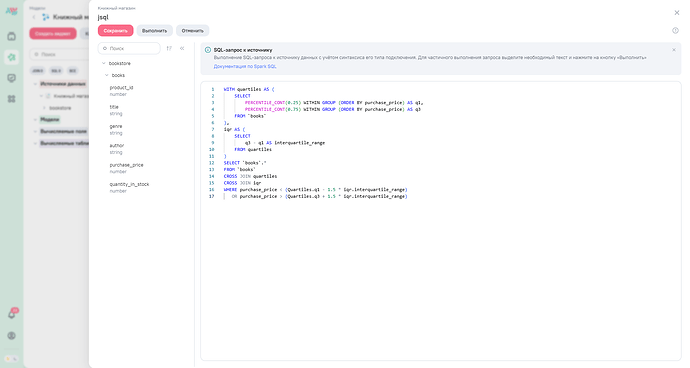
Task: Select the SQL filter chip
Action: point(56,70)
